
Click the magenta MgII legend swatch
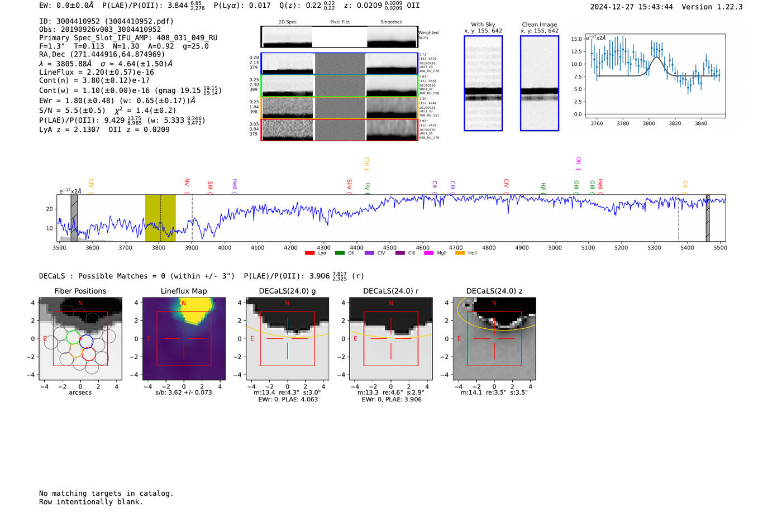point(429,253)
